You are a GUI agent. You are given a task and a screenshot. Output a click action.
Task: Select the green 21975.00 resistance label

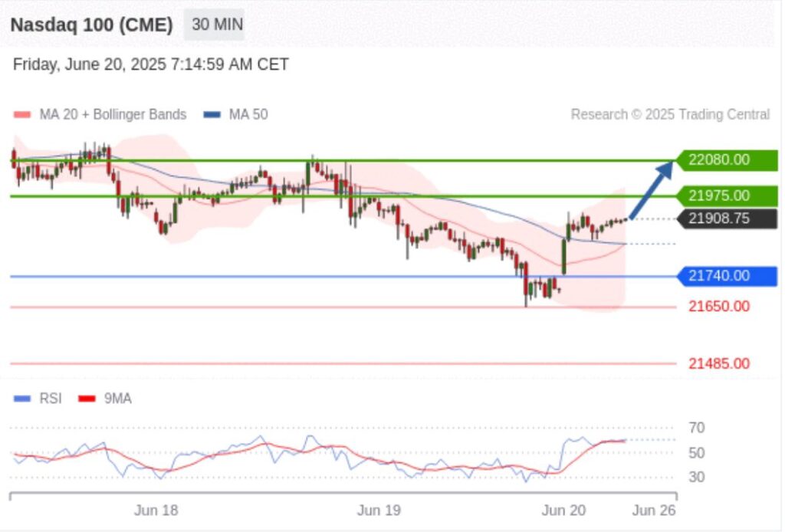click(726, 195)
